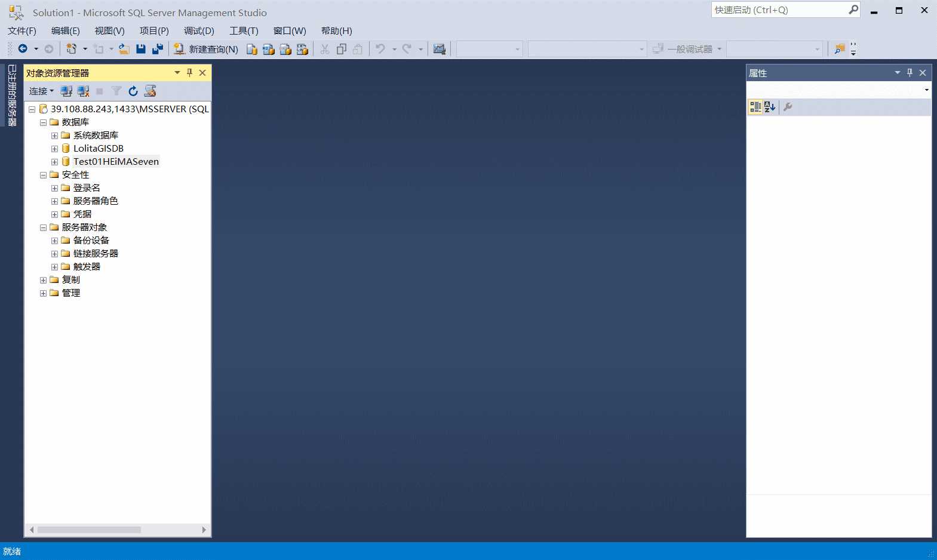The image size is (937, 560).
Task: Click the Property Pages wrench icon
Action: tap(788, 107)
